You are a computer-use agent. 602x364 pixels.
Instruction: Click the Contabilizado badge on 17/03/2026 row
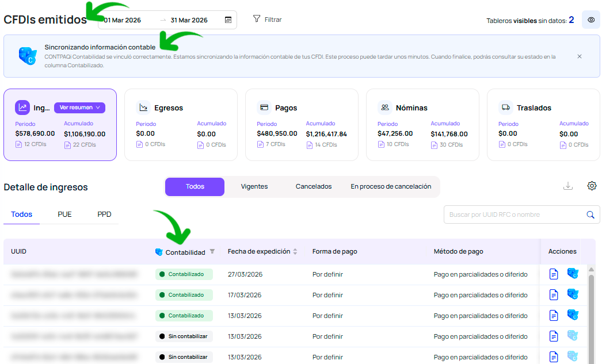(184, 295)
